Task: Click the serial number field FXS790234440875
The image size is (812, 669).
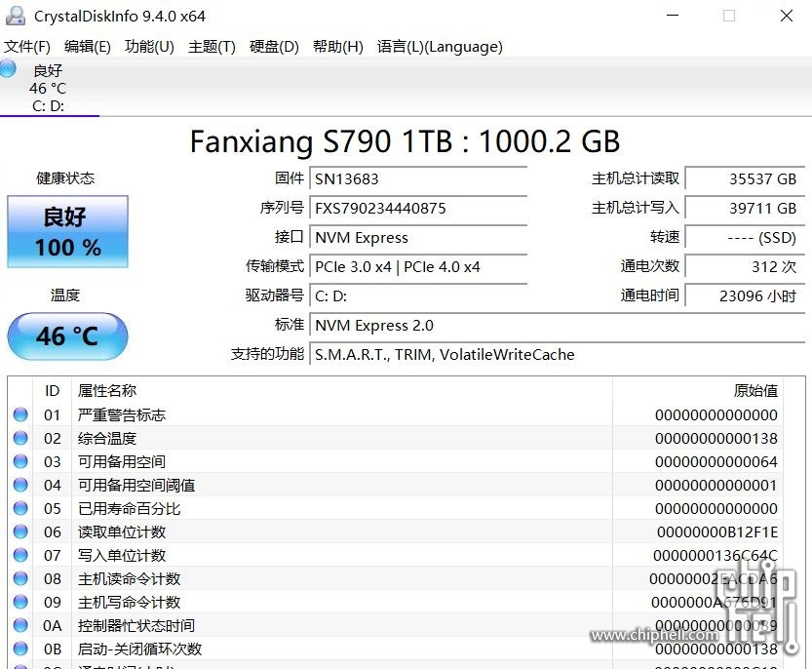Action: pos(418,209)
